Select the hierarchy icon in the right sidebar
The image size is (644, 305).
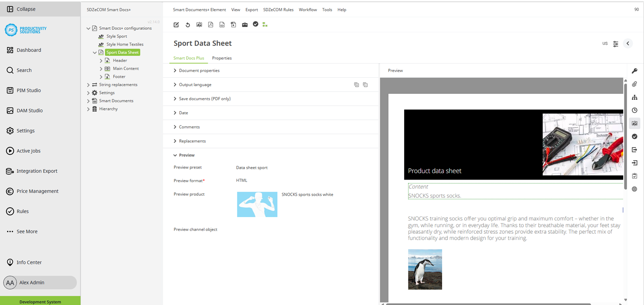[x=635, y=97]
